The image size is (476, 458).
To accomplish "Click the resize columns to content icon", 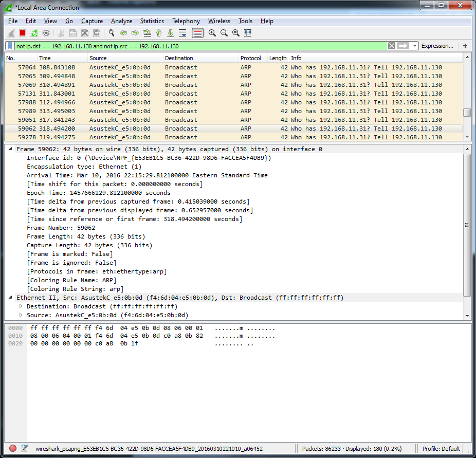I will pyautogui.click(x=248, y=33).
